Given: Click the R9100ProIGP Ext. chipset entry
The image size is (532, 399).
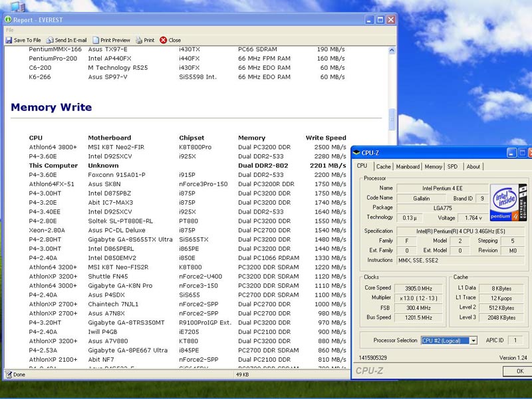Looking at the screenshot, I should tap(205, 323).
